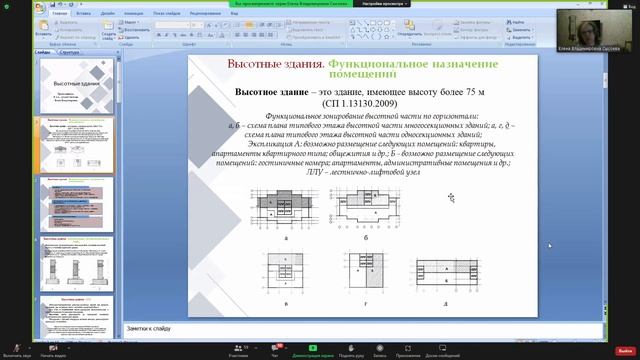Undo last action in quick access toolbar
The width and height of the screenshot is (640, 360).
point(60,5)
